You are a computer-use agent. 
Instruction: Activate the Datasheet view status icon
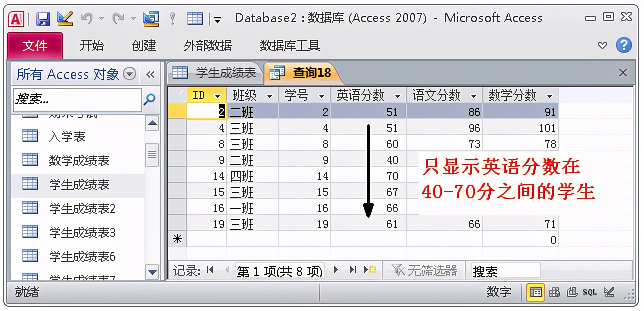(535, 292)
